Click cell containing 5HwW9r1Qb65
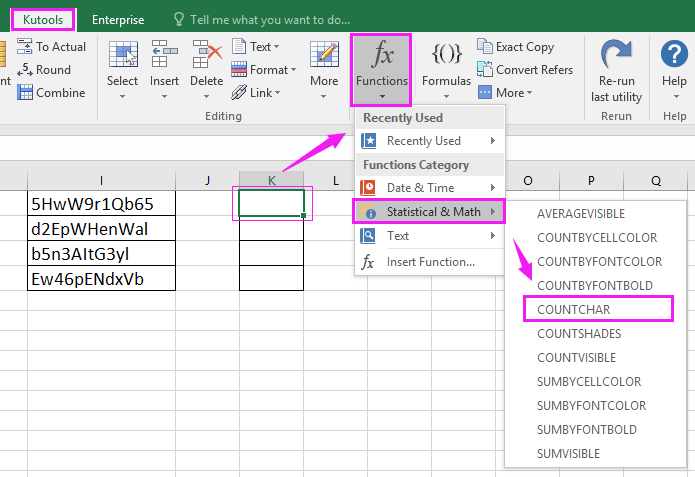695x477 pixels. 102,203
